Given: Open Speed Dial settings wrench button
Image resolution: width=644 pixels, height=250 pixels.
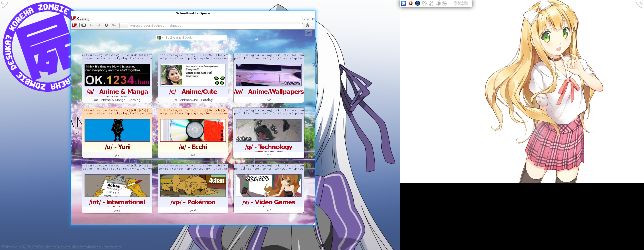Looking at the screenshot, I should click(x=308, y=33).
